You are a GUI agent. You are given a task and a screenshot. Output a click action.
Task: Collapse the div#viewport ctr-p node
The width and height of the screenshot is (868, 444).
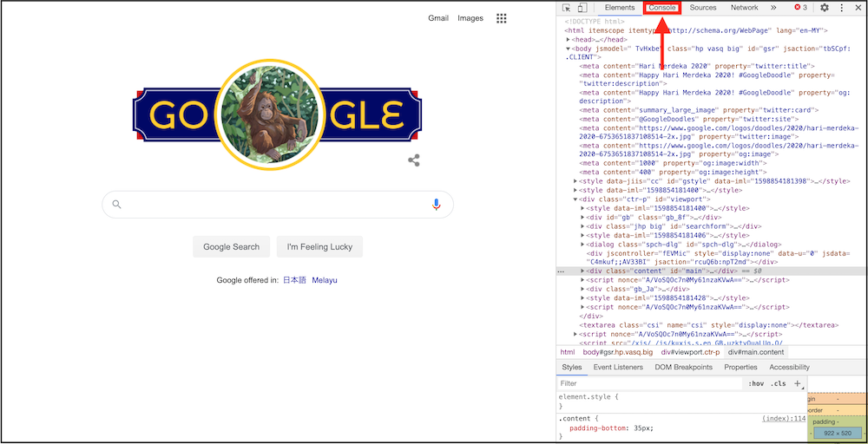pyautogui.click(x=575, y=199)
